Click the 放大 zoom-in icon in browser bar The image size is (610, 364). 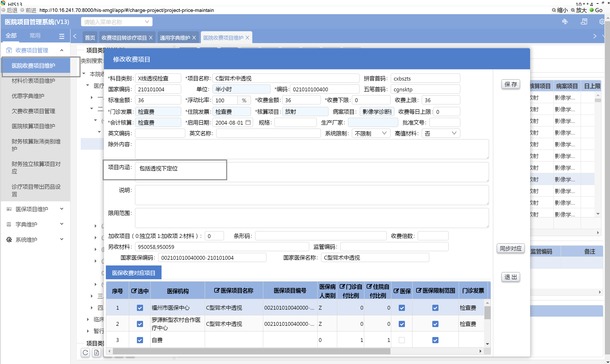(x=573, y=10)
